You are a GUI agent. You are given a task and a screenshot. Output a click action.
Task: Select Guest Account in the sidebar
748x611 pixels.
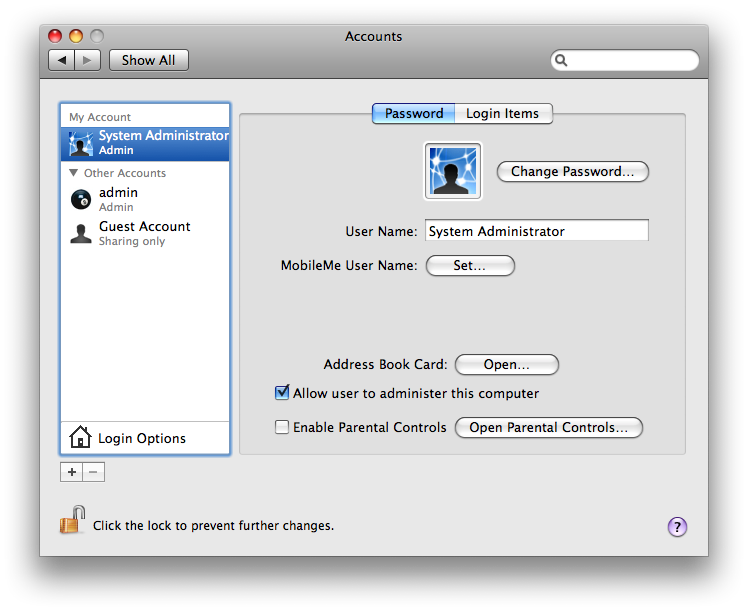coord(144,232)
